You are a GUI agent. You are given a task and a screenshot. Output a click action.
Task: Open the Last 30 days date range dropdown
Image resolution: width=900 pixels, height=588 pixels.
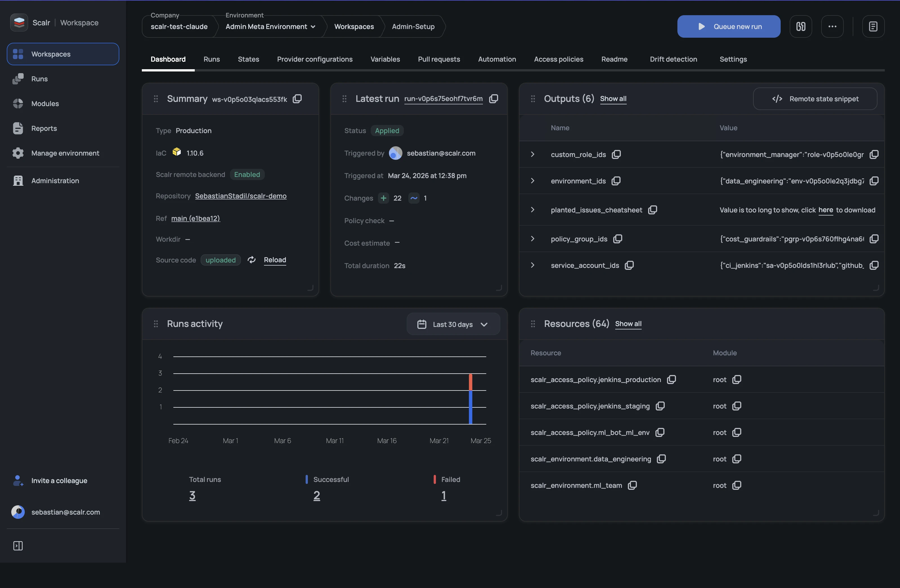453,324
